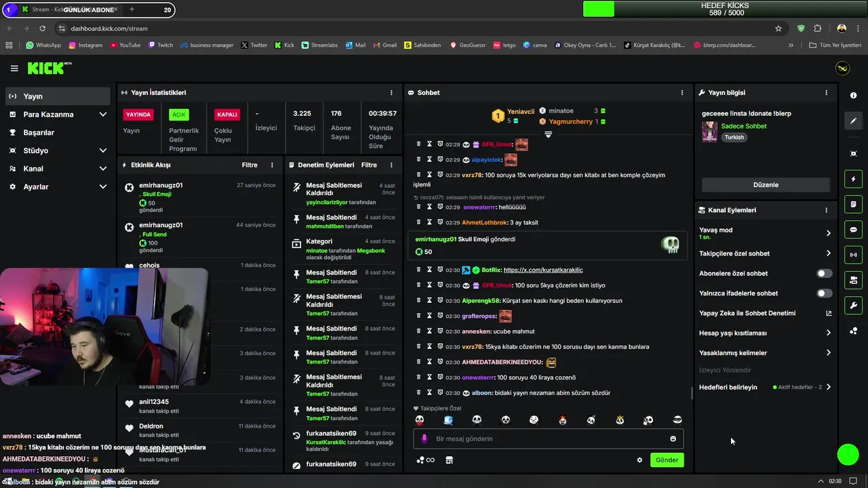Image resolution: width=868 pixels, height=488 pixels.
Task: Open Hedefleri belirleyin chevron
Action: (x=828, y=387)
